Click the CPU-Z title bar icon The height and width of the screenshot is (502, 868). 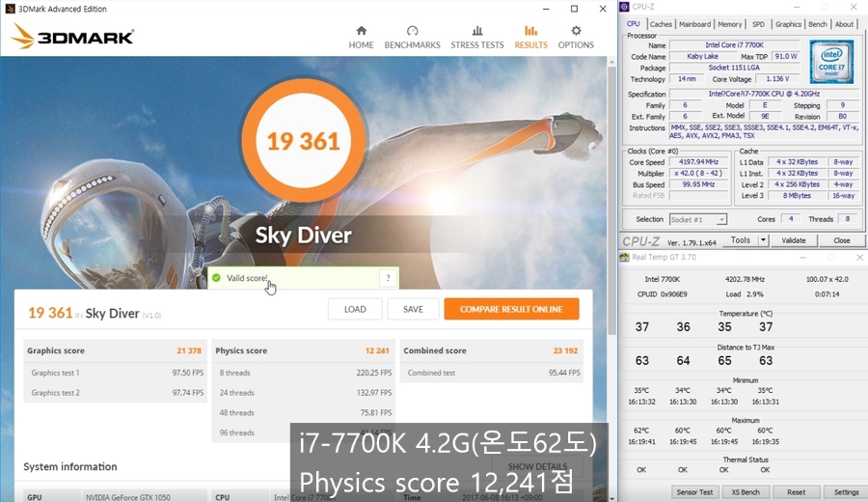(624, 7)
